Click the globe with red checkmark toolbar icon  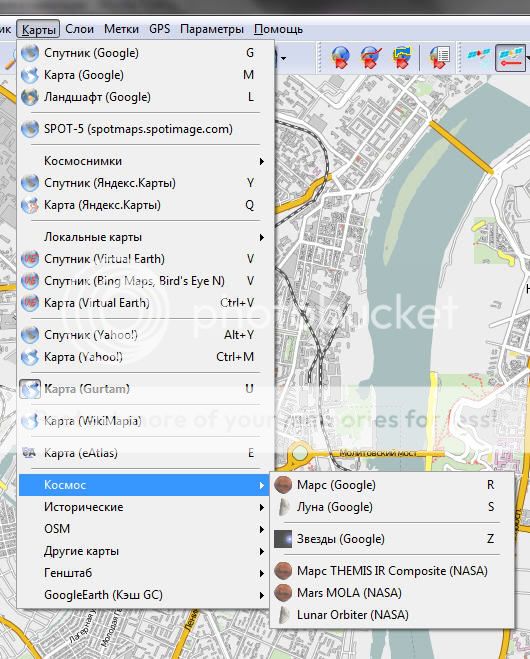click(371, 58)
